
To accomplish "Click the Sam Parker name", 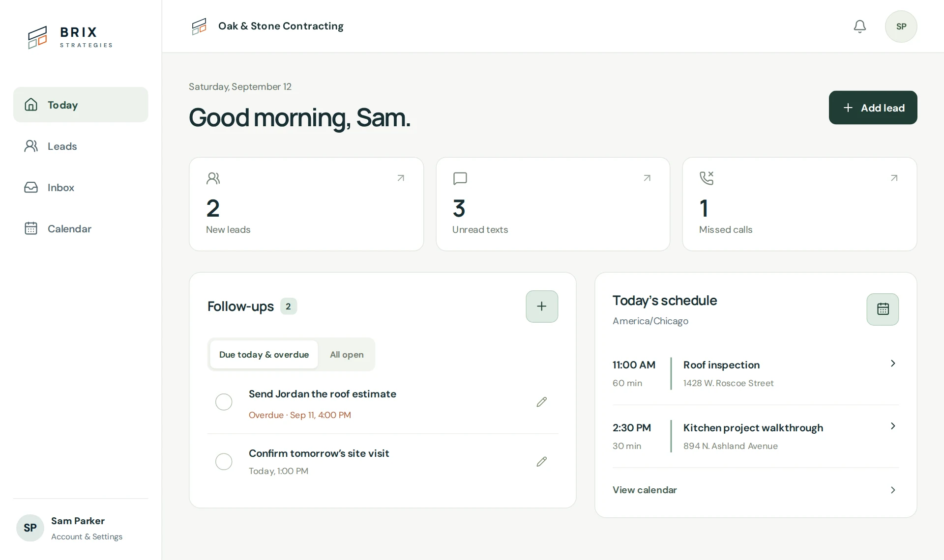I will (78, 521).
